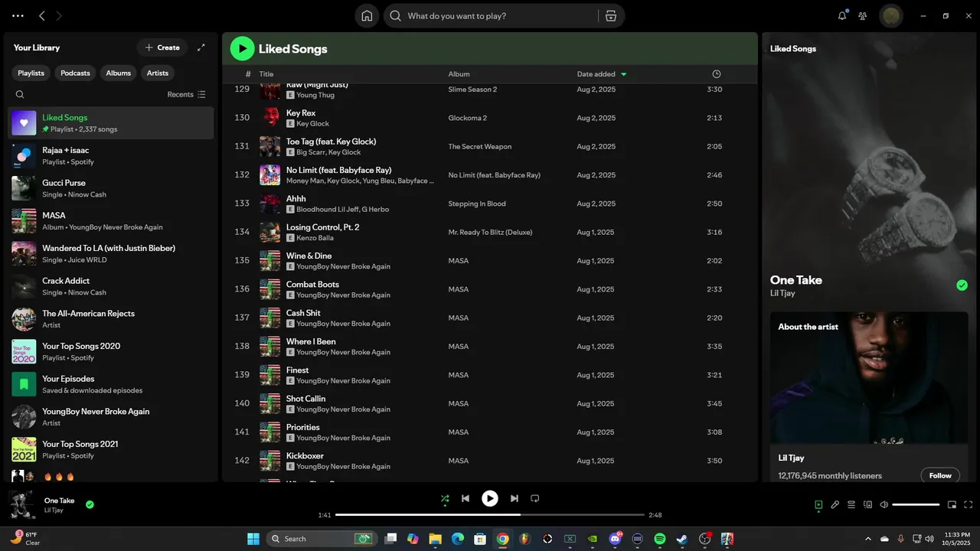The image size is (980, 551).
Task: Adjust the volume slider
Action: (x=916, y=504)
